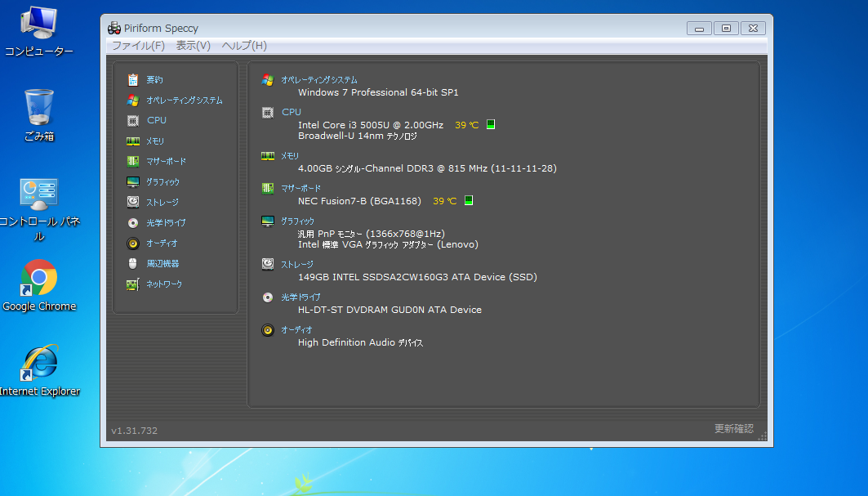868x496 pixels.
Task: Click the motherboard icon in the summary panel
Action: click(x=268, y=189)
